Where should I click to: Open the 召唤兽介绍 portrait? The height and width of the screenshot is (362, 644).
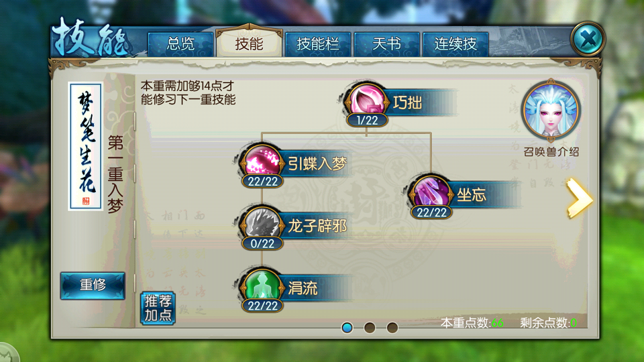[550, 111]
